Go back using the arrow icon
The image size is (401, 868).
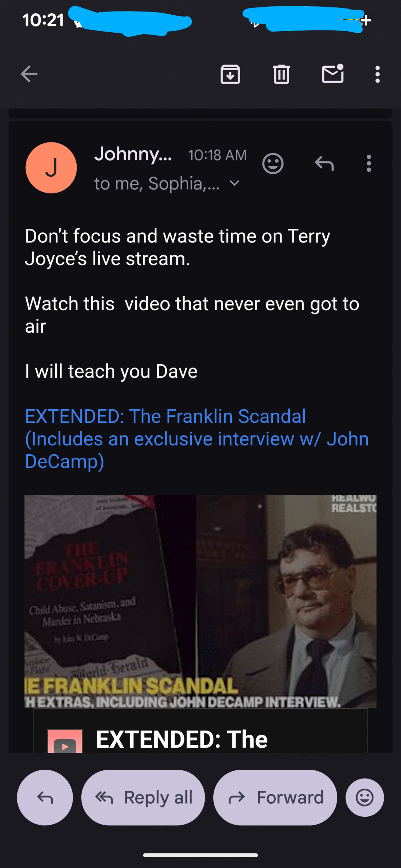point(29,74)
